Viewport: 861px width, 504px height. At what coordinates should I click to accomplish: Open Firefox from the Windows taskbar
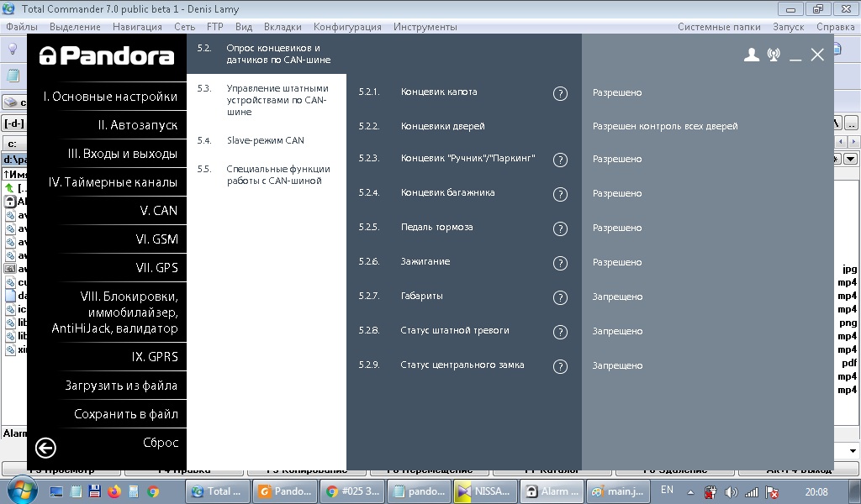point(114,491)
